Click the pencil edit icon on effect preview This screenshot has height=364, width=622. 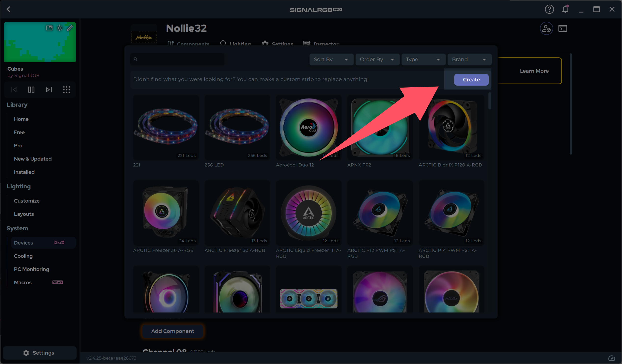(70, 28)
